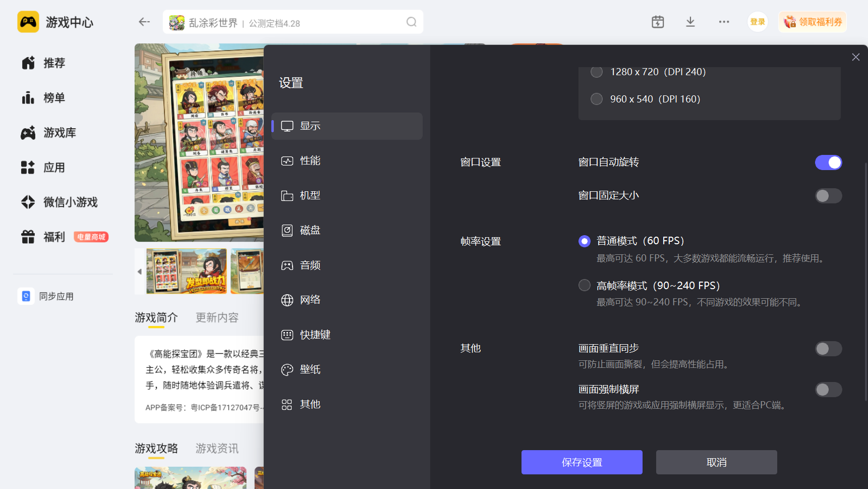Click the back arrow icon

[144, 22]
